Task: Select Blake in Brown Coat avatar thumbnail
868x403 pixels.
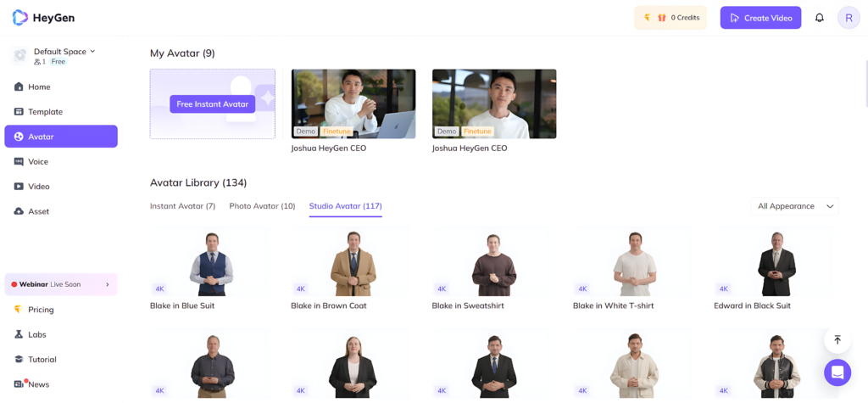Action: tap(353, 261)
